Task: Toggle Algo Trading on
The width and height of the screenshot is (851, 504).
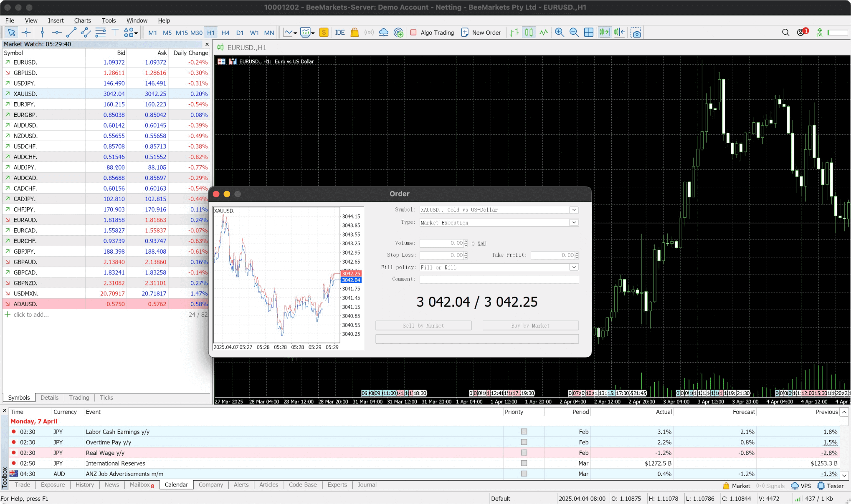Action: pos(432,33)
